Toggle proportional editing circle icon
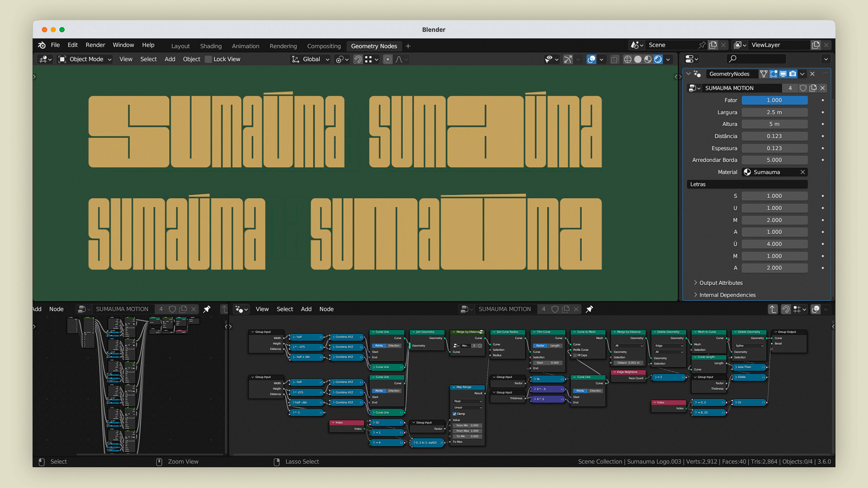This screenshot has height=488, width=868. pyautogui.click(x=387, y=59)
